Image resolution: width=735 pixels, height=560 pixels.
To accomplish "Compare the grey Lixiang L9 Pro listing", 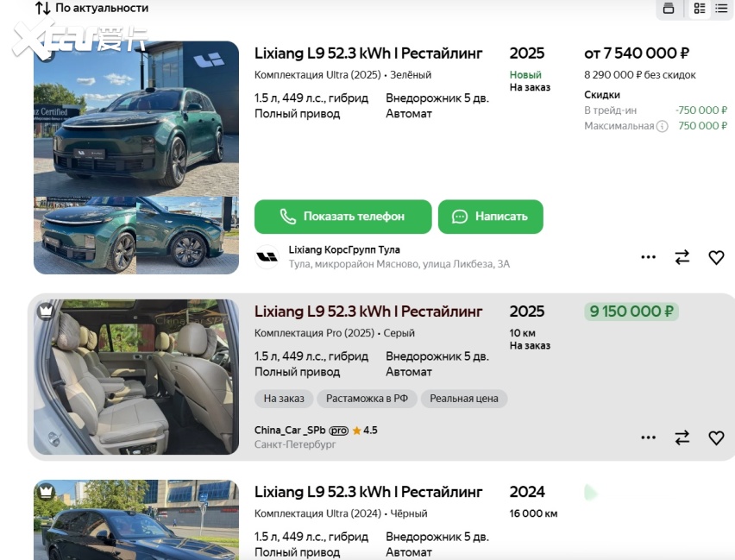I will click(x=682, y=437).
